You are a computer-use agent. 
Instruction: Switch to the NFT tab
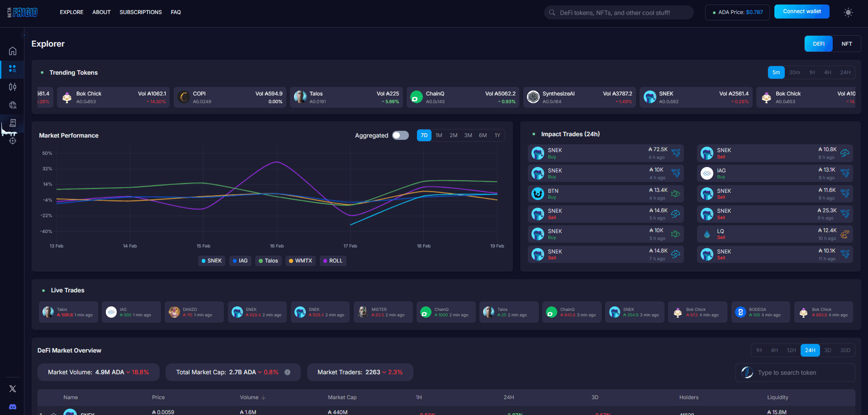[x=846, y=44]
